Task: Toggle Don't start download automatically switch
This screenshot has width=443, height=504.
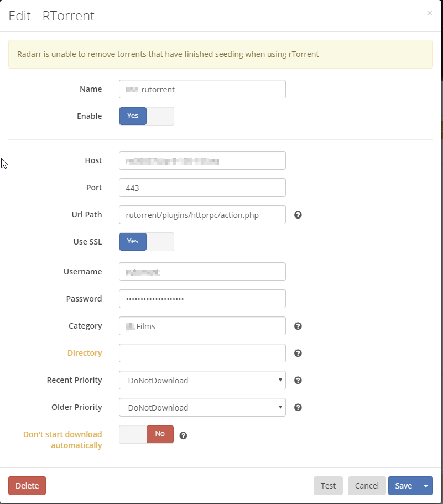Action: tap(147, 434)
